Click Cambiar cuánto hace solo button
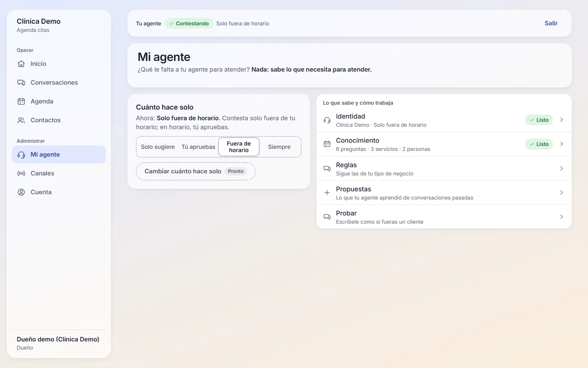Image resolution: width=588 pixels, height=368 pixels. click(196, 171)
